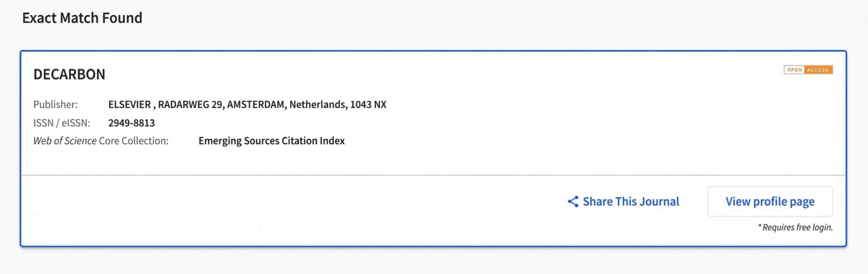Click the ELSEVIER publisher name
This screenshot has height=274, width=868.
tap(129, 105)
